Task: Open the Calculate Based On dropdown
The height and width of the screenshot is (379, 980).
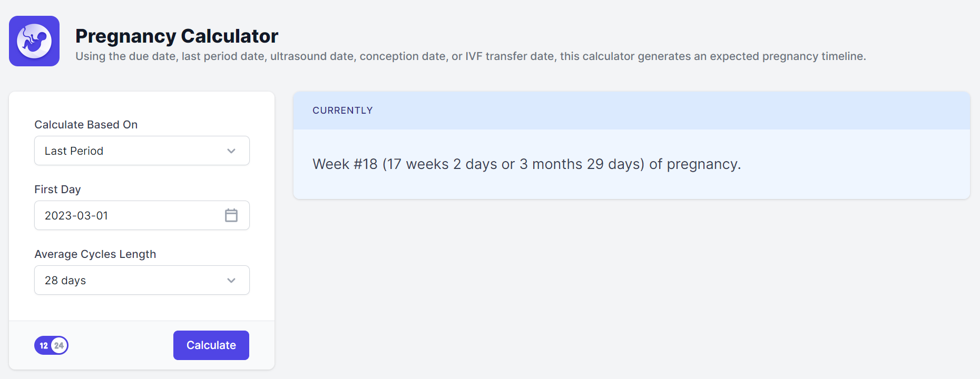Action: (142, 151)
